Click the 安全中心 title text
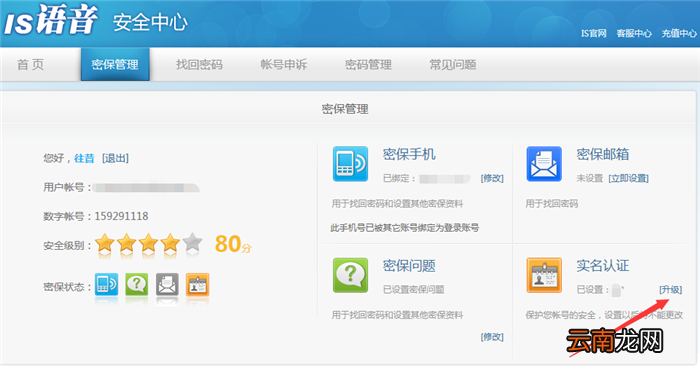The image size is (700, 369). click(150, 23)
